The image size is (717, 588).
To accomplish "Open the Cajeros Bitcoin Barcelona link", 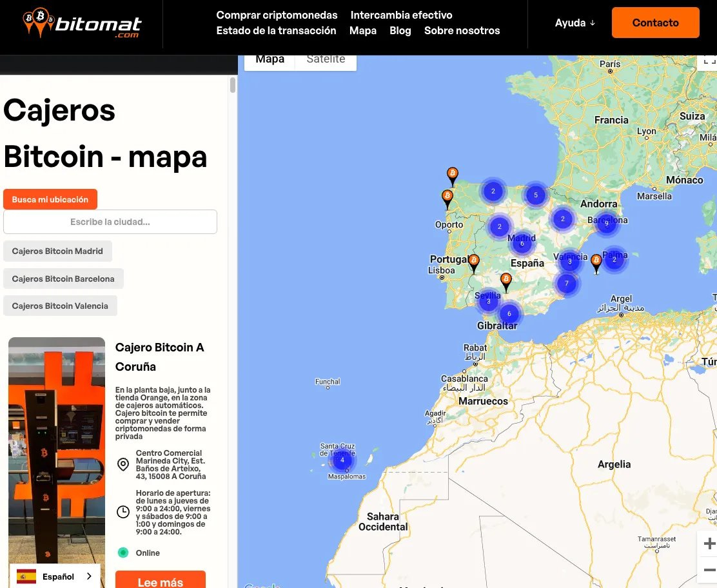I will pos(63,279).
